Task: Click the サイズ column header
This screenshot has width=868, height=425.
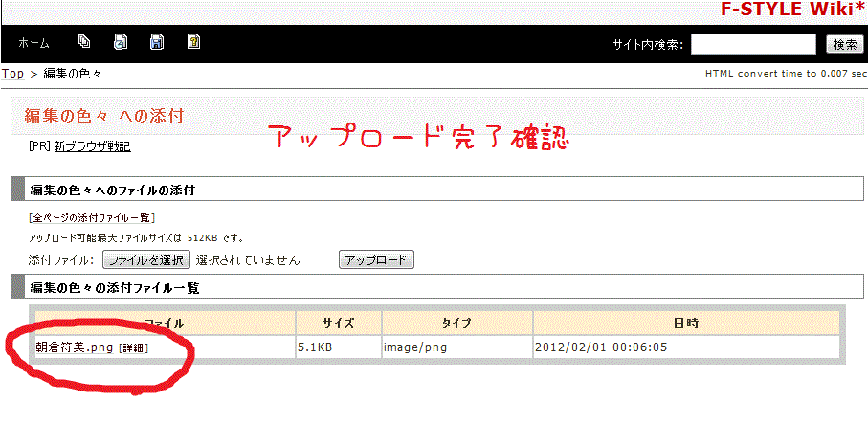Action: click(x=339, y=324)
